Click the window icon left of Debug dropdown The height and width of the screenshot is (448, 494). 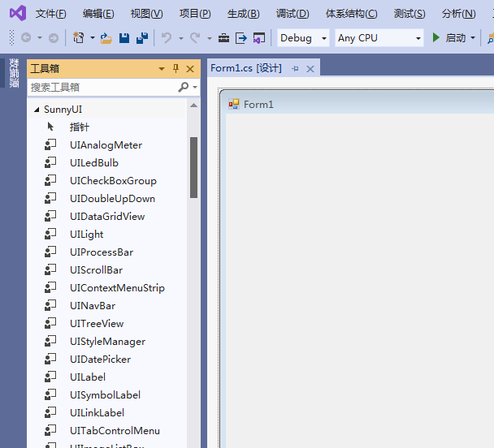[259, 38]
